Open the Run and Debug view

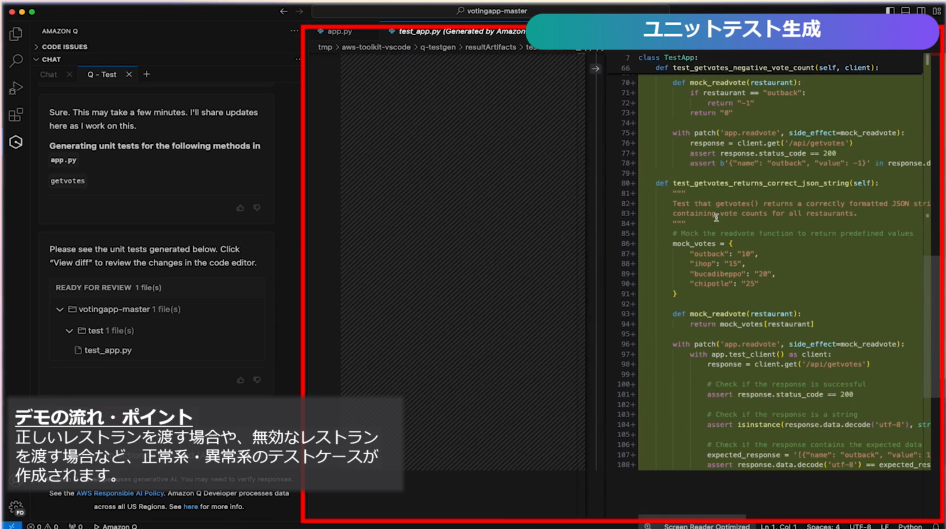(x=16, y=88)
